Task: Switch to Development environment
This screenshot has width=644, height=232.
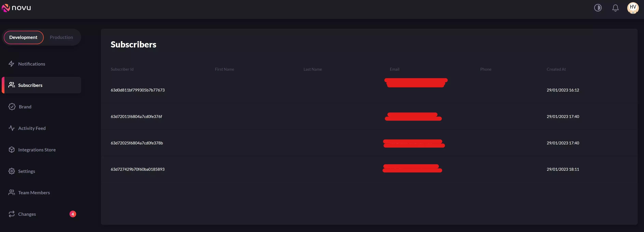Action: 23,37
